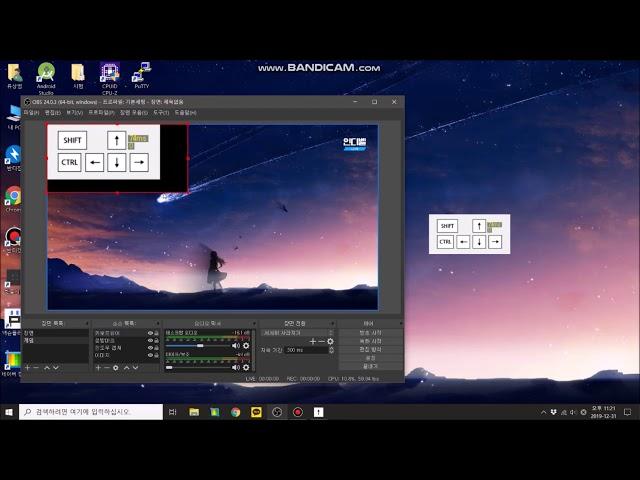The width and height of the screenshot is (640, 480).
Task: Open the 파일(F) menu in OBS
Action: (31, 112)
